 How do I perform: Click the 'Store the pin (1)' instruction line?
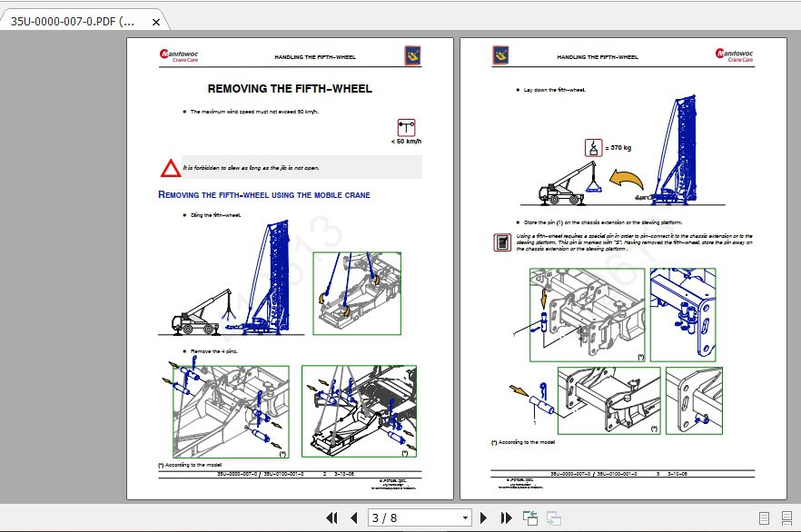click(603, 222)
